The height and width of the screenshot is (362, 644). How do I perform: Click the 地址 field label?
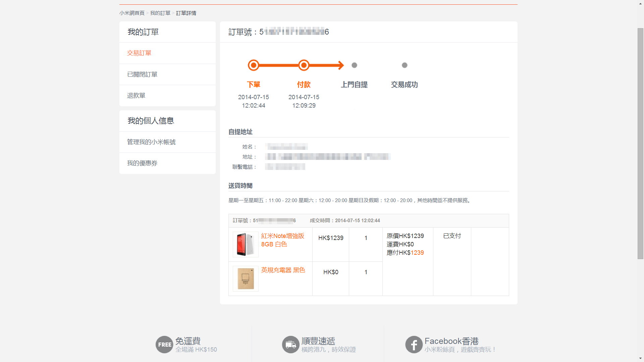pyautogui.click(x=250, y=157)
